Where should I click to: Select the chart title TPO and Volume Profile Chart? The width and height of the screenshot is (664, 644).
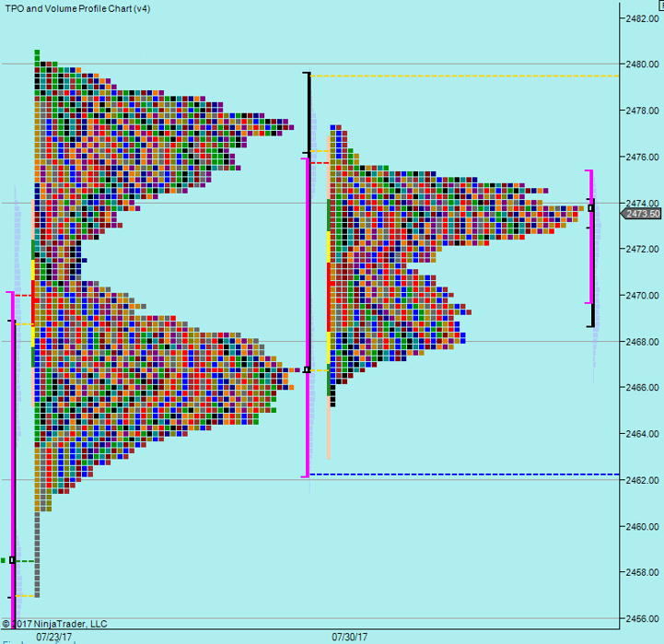coord(78,8)
